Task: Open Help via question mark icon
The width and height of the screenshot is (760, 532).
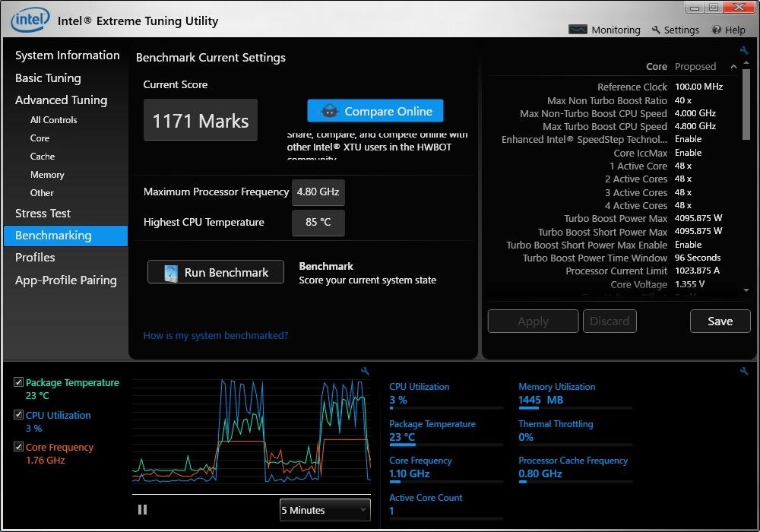Action: tap(717, 30)
